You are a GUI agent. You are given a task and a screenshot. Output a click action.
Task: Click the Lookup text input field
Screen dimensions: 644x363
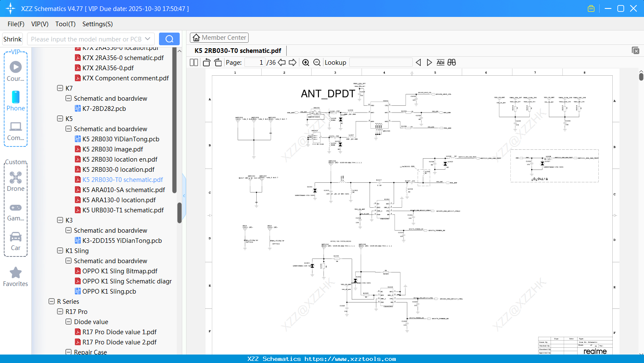coord(381,63)
